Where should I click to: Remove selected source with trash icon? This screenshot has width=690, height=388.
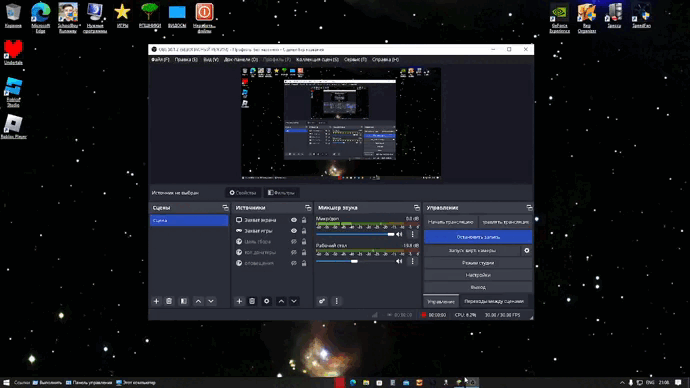pos(252,301)
